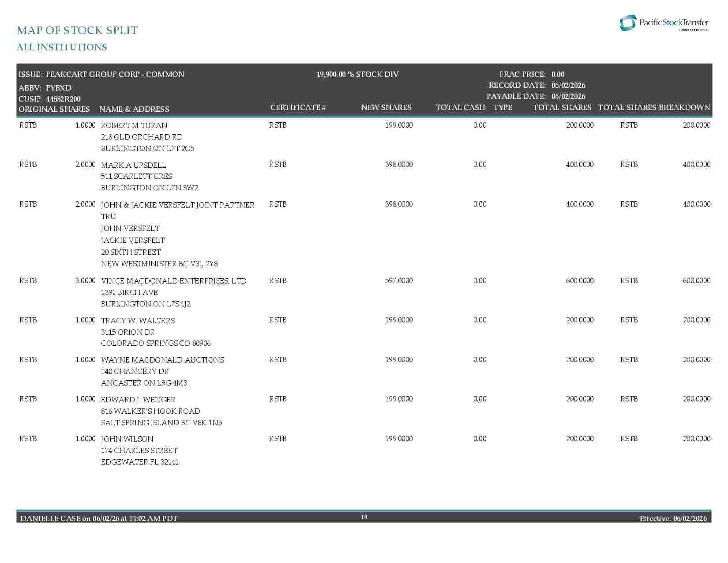728x563 pixels.
Task: Click the TYPE column header
Action: [503, 107]
